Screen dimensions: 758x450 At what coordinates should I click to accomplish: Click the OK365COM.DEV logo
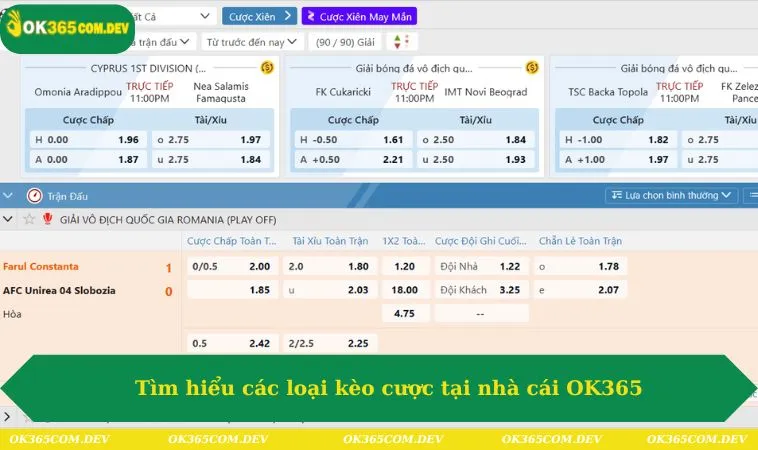tap(67, 28)
